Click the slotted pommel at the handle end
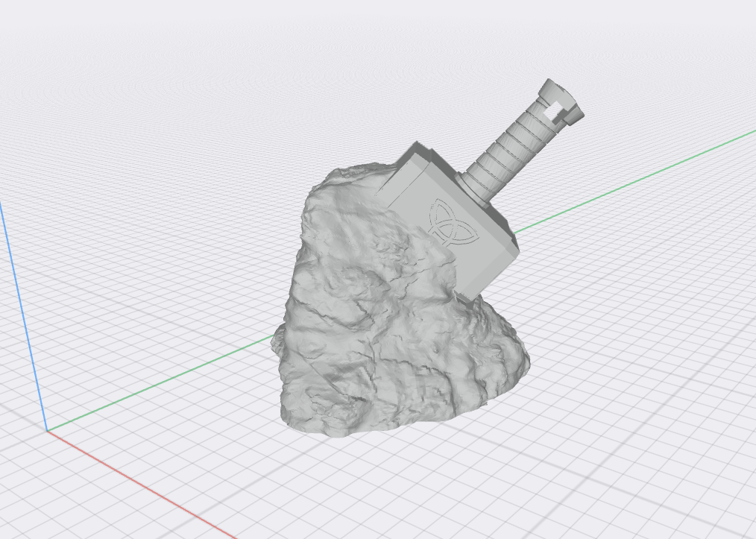This screenshot has height=539, width=756. click(x=561, y=103)
